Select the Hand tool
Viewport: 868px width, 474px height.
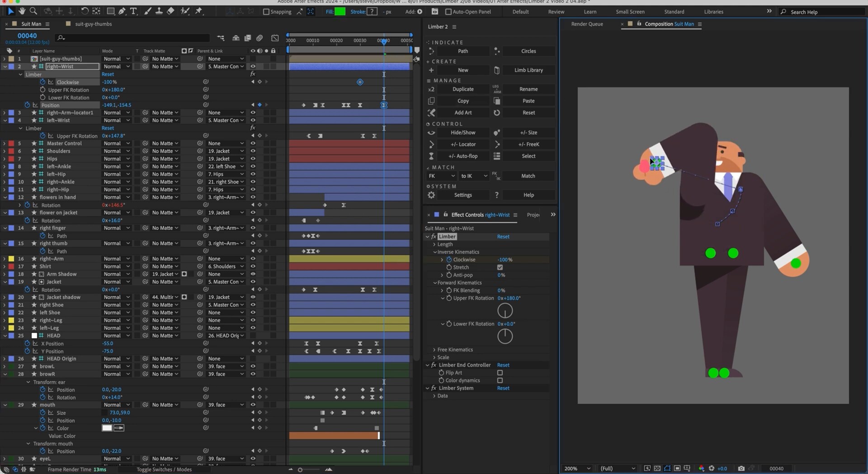(22, 11)
